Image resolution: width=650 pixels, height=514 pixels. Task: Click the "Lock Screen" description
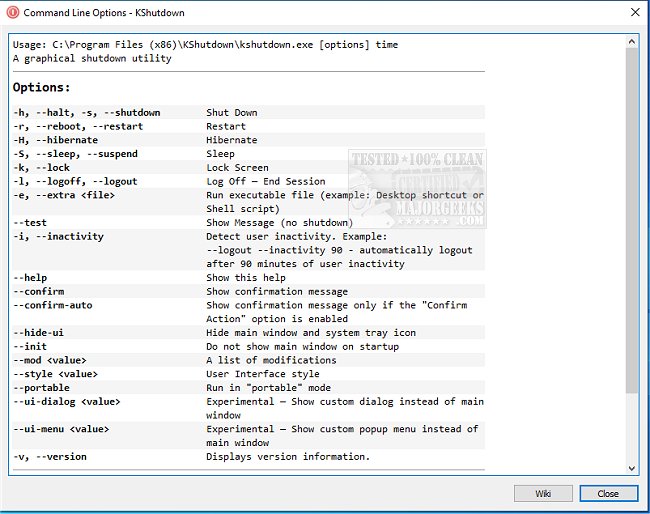click(x=238, y=167)
